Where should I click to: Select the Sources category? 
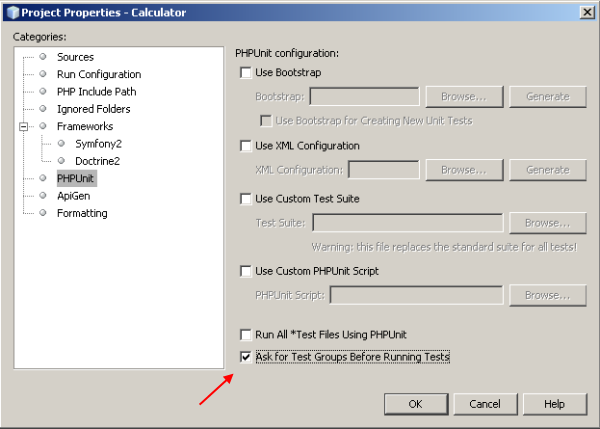(75, 57)
